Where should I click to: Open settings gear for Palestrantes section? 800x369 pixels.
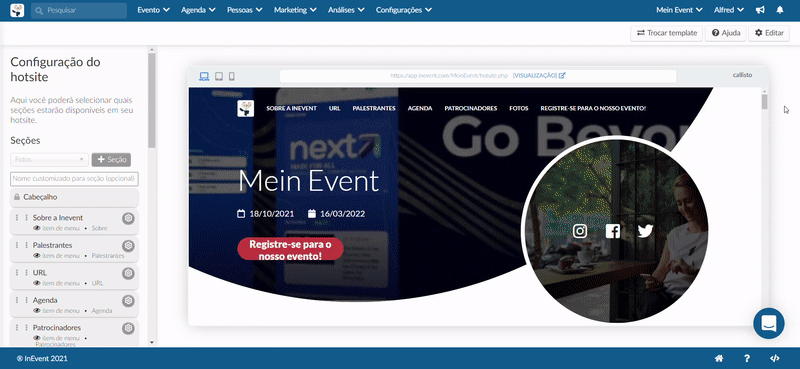(x=128, y=245)
